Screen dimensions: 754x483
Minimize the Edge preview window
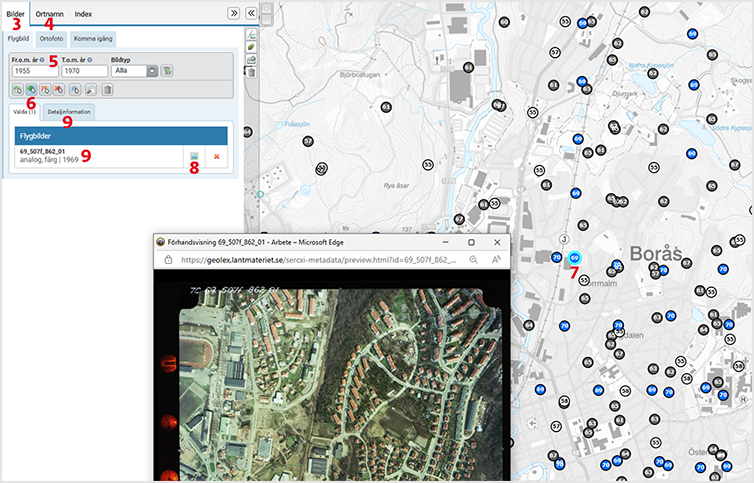[x=446, y=242]
